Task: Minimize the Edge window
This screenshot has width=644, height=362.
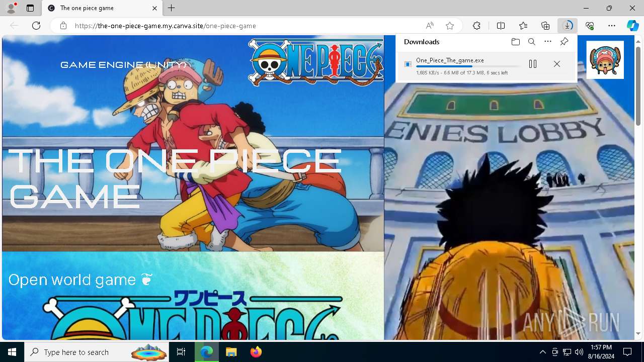Action: click(586, 8)
